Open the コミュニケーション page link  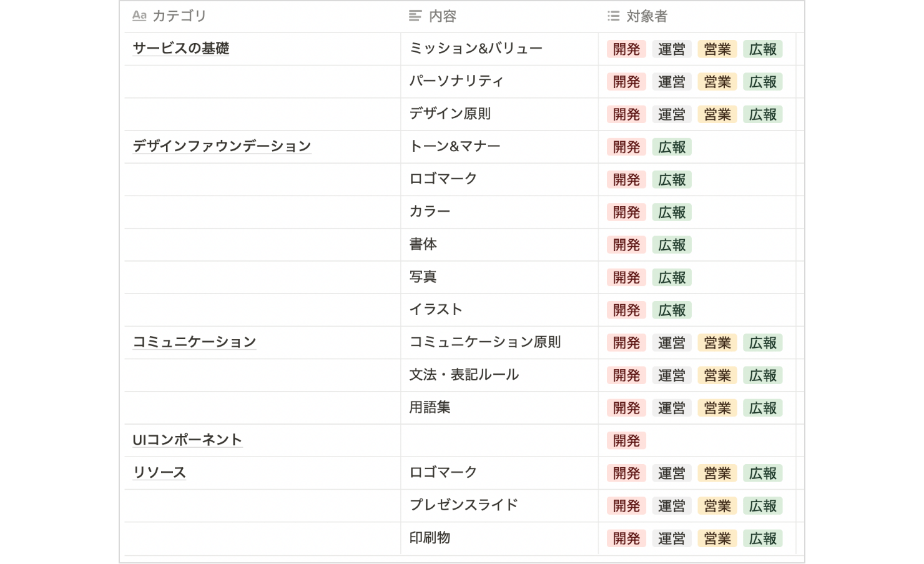pyautogui.click(x=194, y=342)
